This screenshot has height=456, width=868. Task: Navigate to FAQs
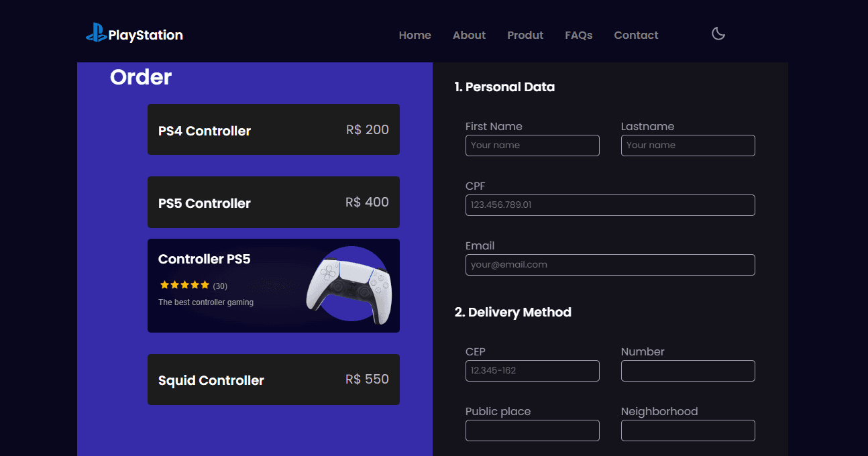click(579, 35)
